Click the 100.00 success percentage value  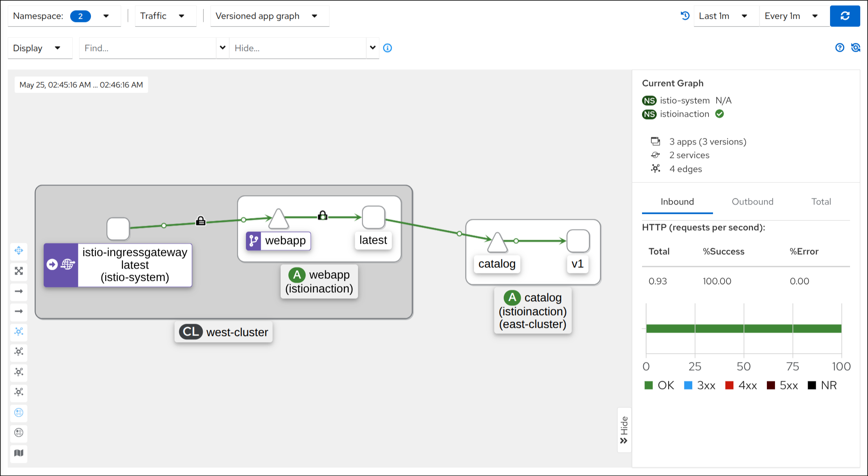(x=717, y=281)
